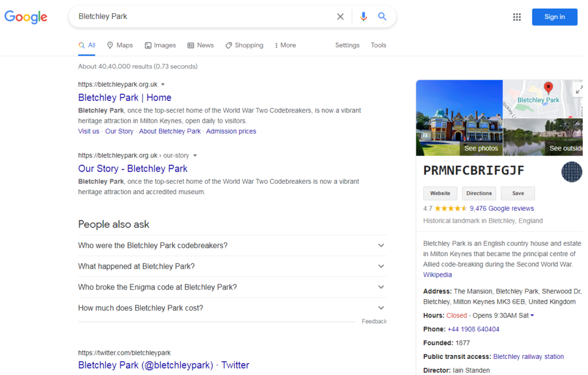The width and height of the screenshot is (588, 375).
Task: Click the Website button in knowledge panel
Action: coord(440,194)
